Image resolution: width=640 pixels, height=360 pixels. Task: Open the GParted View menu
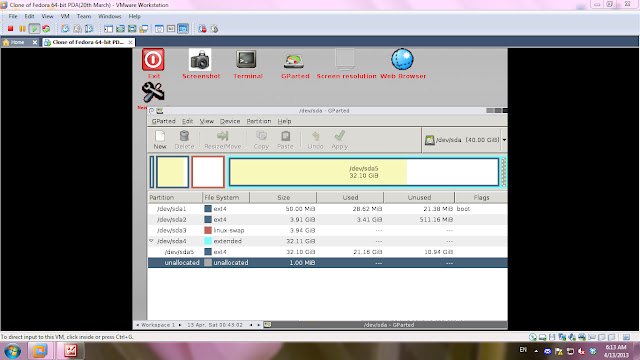tap(207, 121)
